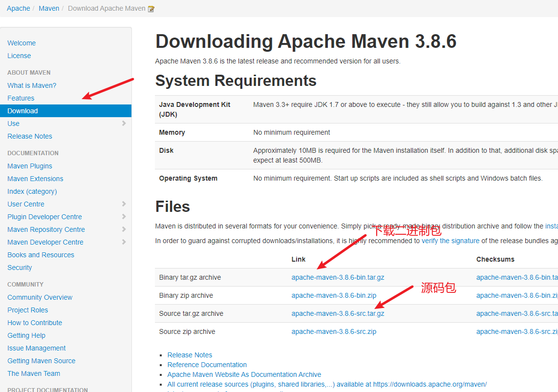Image resolution: width=558 pixels, height=392 pixels.
Task: Click the Source zip archive row label
Action: (x=187, y=332)
